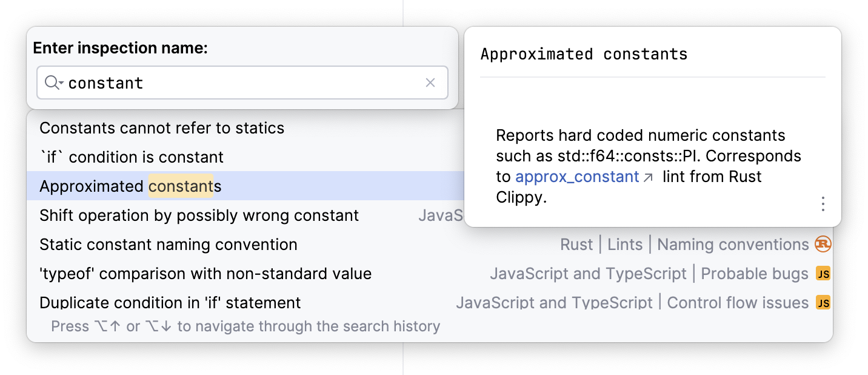Image resolution: width=868 pixels, height=375 pixels.
Task: Select 'Constants cannot refer to statics' inspection
Action: pos(161,128)
